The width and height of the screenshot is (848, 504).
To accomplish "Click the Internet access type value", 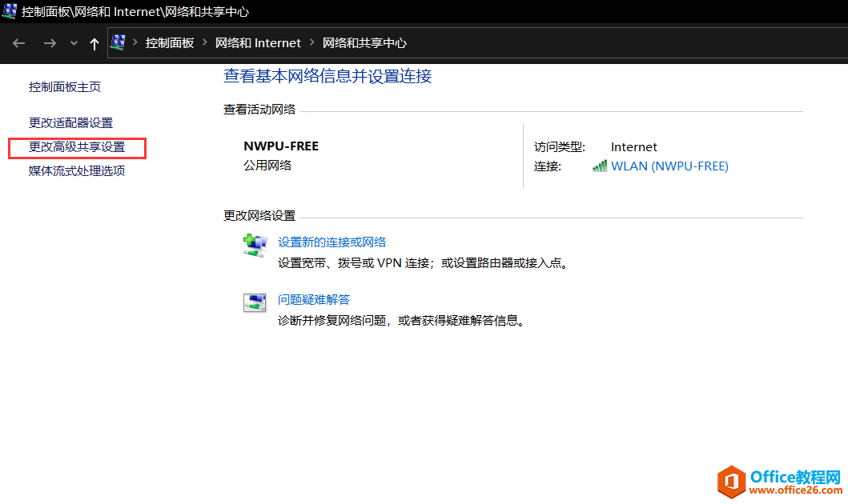I will click(634, 147).
